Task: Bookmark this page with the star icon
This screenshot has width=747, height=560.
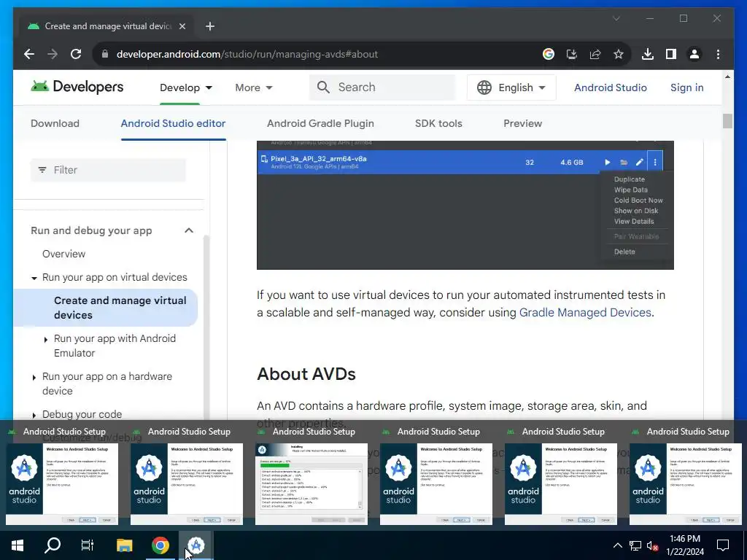Action: point(619,54)
